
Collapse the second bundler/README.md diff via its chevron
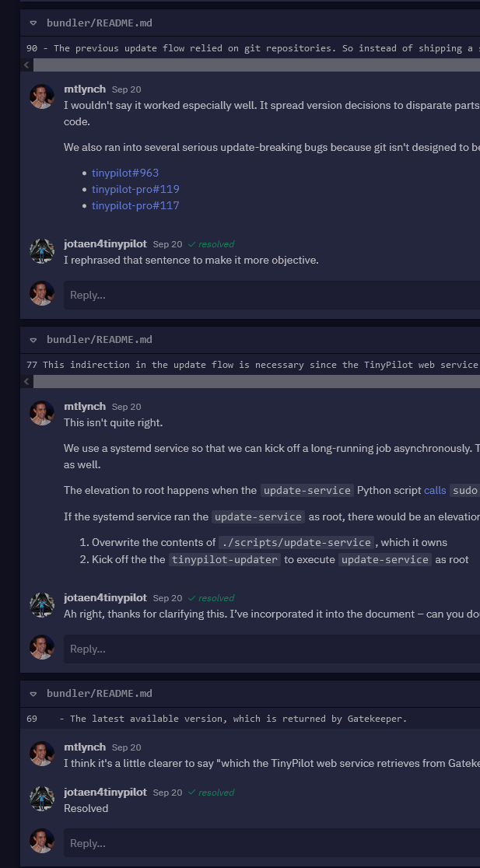pyautogui.click(x=33, y=339)
